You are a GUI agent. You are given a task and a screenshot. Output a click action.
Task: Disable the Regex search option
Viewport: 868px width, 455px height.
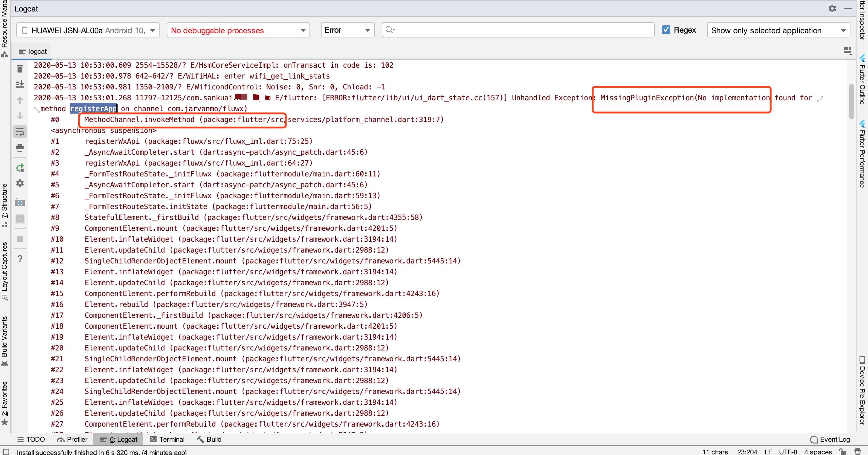pos(666,30)
